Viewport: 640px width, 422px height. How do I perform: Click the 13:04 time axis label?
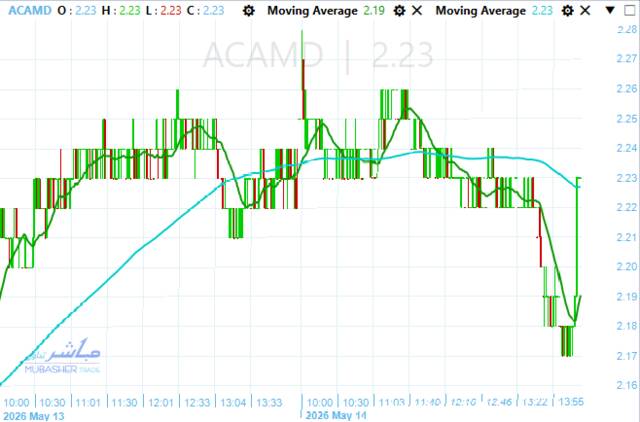(233, 403)
